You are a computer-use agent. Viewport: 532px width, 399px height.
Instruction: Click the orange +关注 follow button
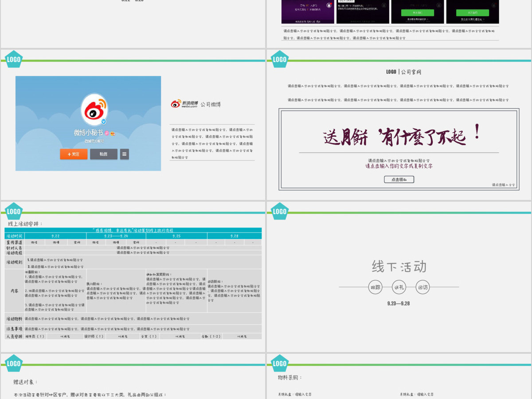[x=74, y=154]
